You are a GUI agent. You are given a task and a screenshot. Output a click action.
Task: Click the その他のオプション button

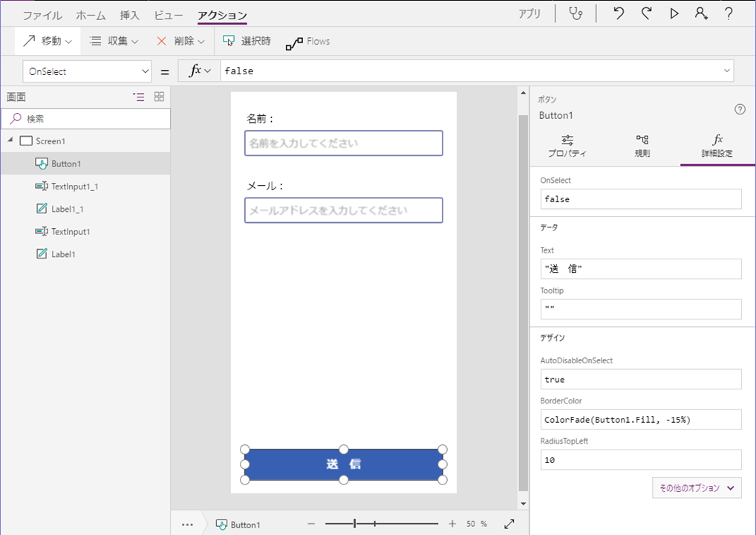[x=696, y=487]
